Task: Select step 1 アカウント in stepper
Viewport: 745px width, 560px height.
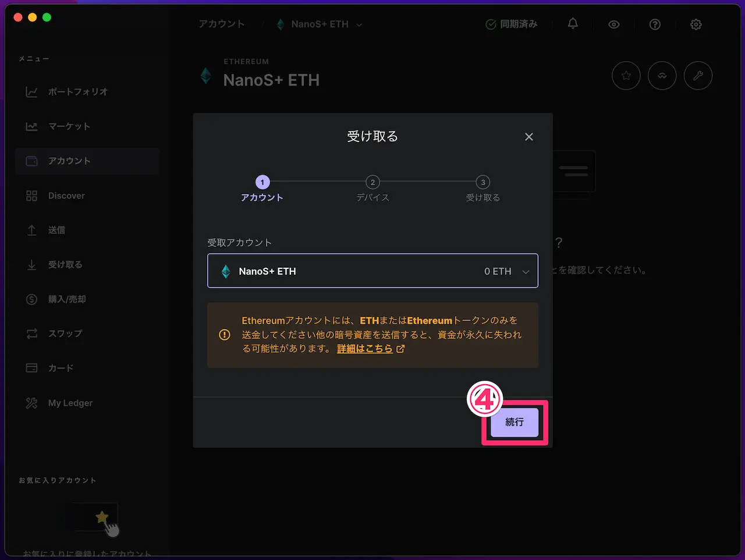Action: pyautogui.click(x=262, y=189)
